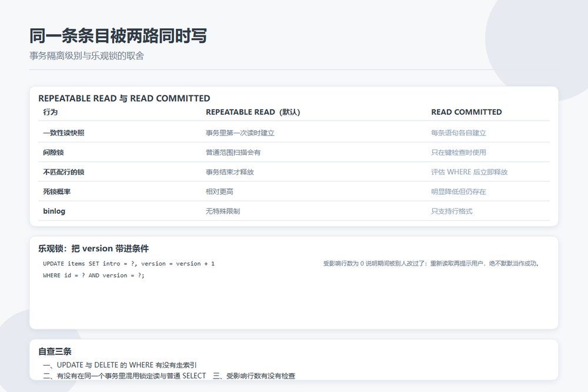
Task: Select the 间隙锁 row label
Action: click(54, 152)
